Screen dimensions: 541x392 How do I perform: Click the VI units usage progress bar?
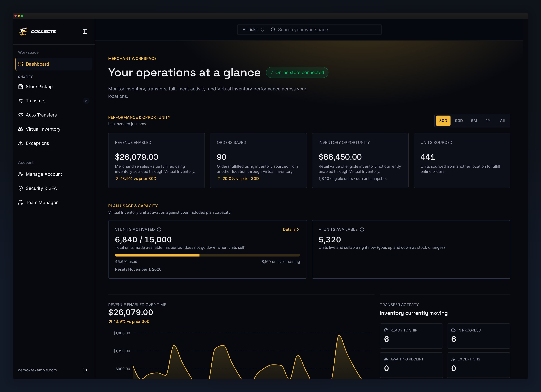(207, 255)
